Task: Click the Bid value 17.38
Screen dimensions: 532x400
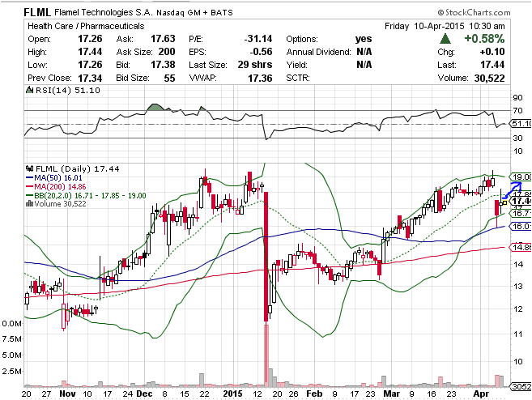Action: click(163, 65)
